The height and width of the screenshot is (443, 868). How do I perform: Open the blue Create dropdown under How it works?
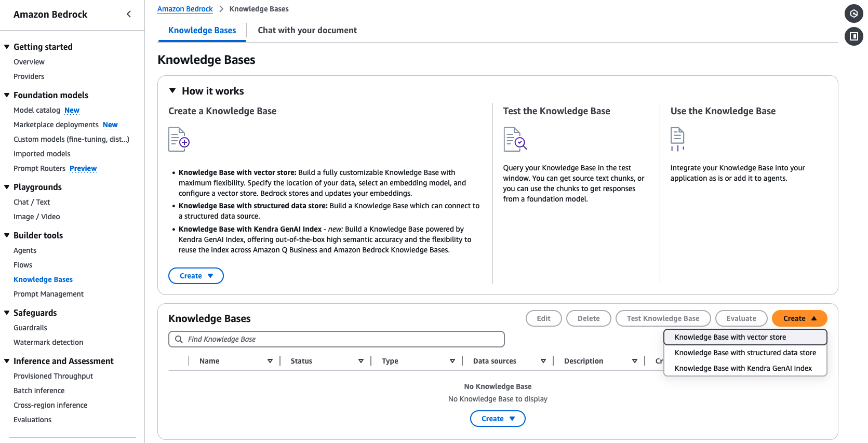click(x=196, y=275)
